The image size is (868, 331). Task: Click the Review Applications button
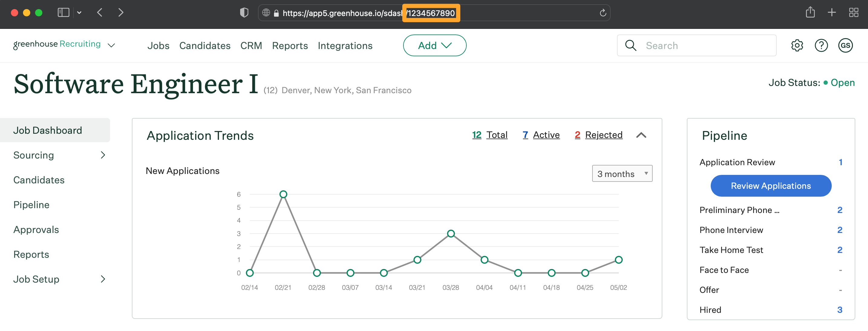771,186
